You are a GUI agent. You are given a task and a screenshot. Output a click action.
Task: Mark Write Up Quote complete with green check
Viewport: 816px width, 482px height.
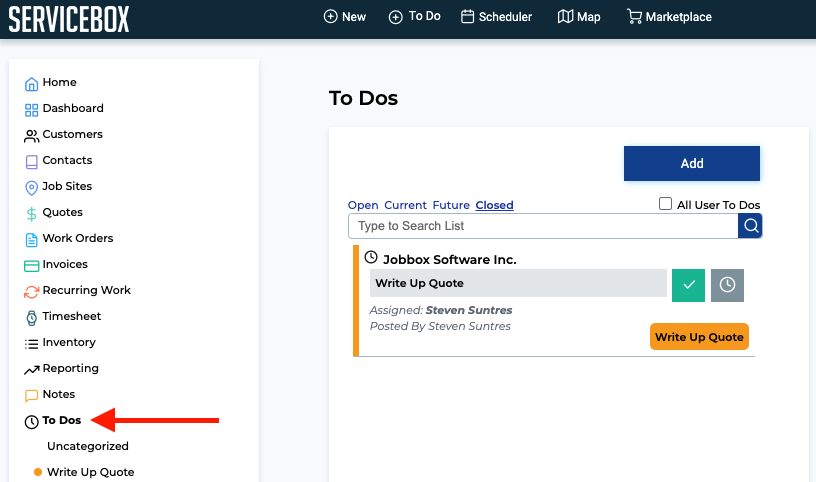point(688,285)
